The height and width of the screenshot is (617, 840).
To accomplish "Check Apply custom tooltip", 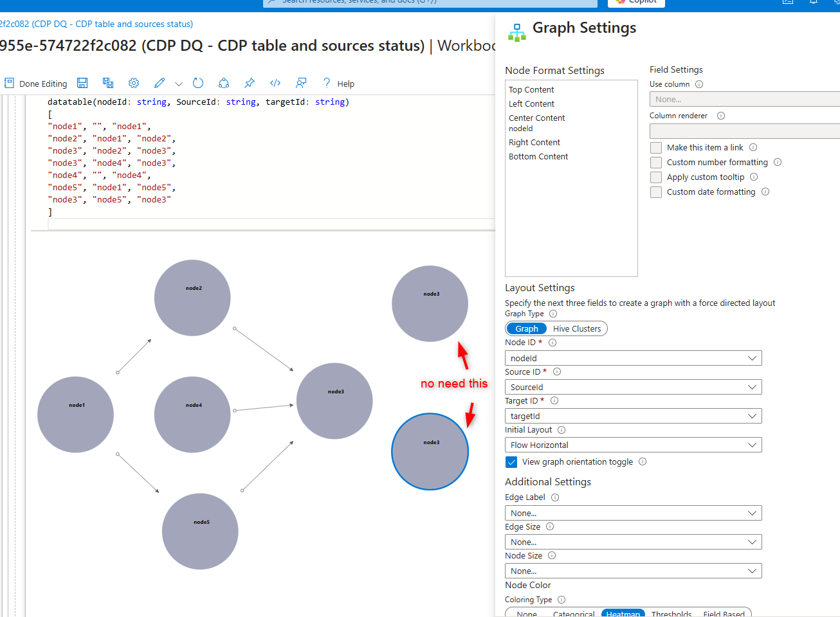I will tap(656, 177).
